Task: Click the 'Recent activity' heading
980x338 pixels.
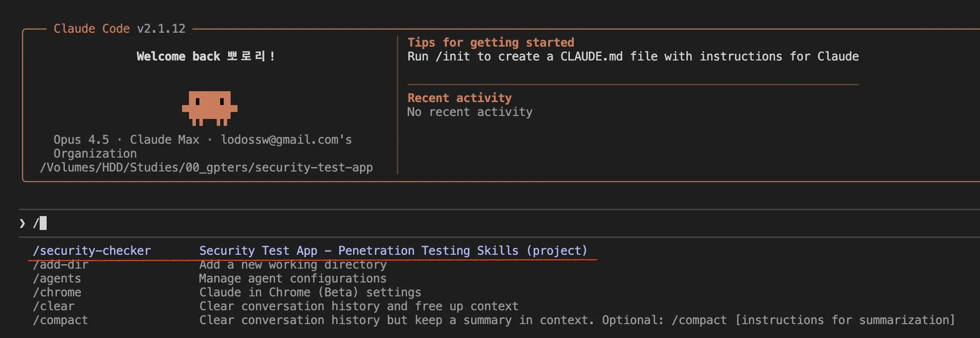Action: 459,98
